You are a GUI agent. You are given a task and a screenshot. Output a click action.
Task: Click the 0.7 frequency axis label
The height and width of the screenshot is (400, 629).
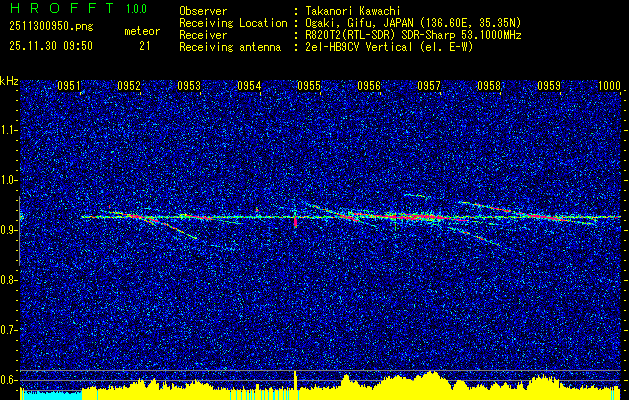coord(9,330)
